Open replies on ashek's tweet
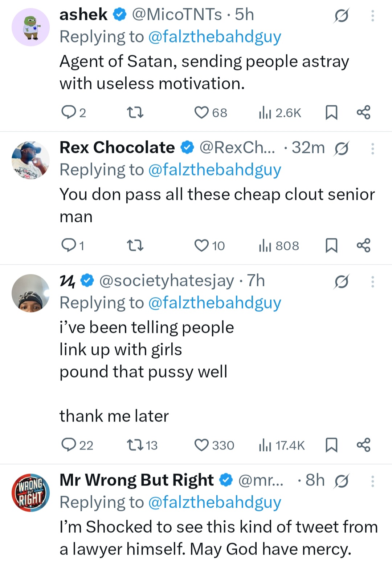This screenshot has width=392, height=568. pyautogui.click(x=68, y=113)
